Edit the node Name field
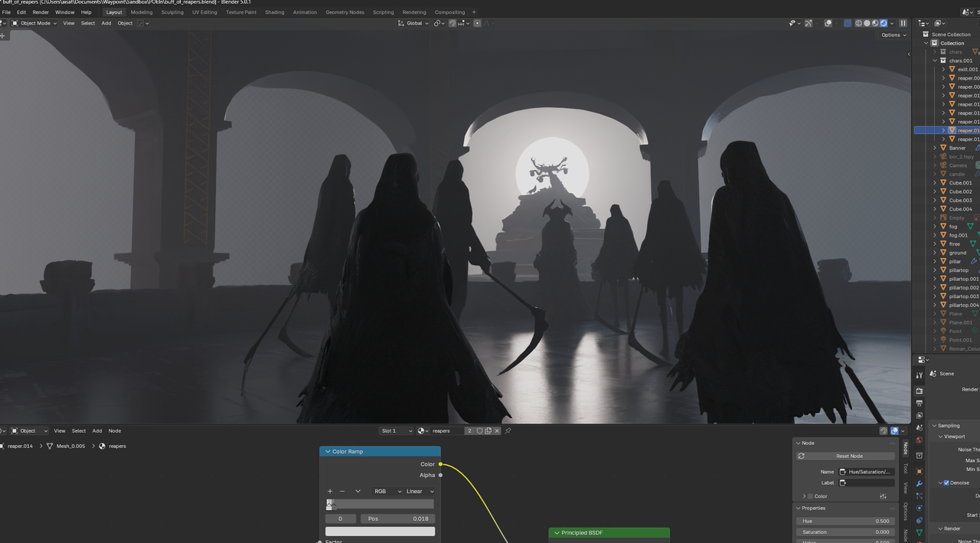 point(867,472)
